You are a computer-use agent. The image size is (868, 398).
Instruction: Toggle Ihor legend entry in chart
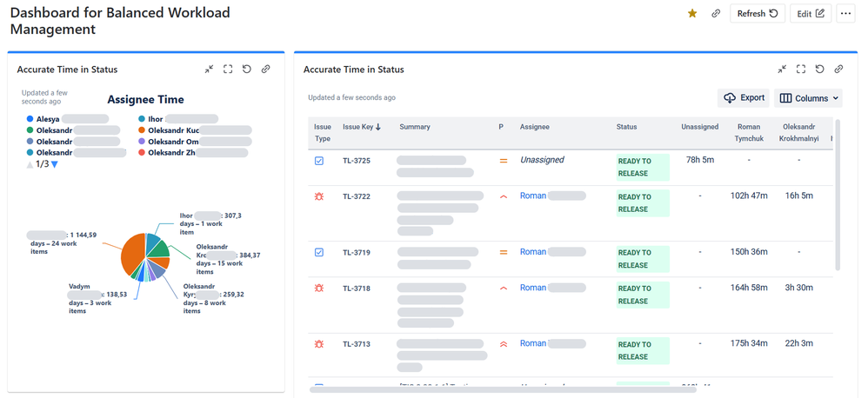(x=157, y=119)
